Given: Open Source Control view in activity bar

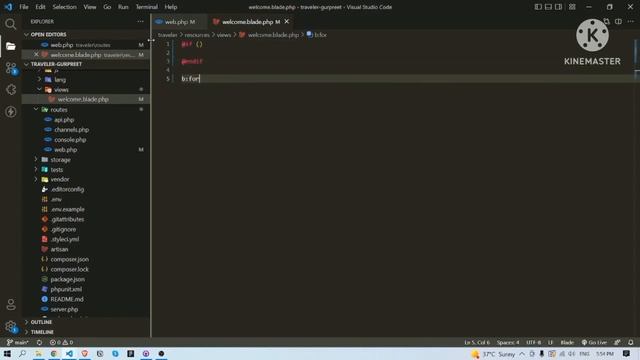Looking at the screenshot, I should tap(11, 68).
